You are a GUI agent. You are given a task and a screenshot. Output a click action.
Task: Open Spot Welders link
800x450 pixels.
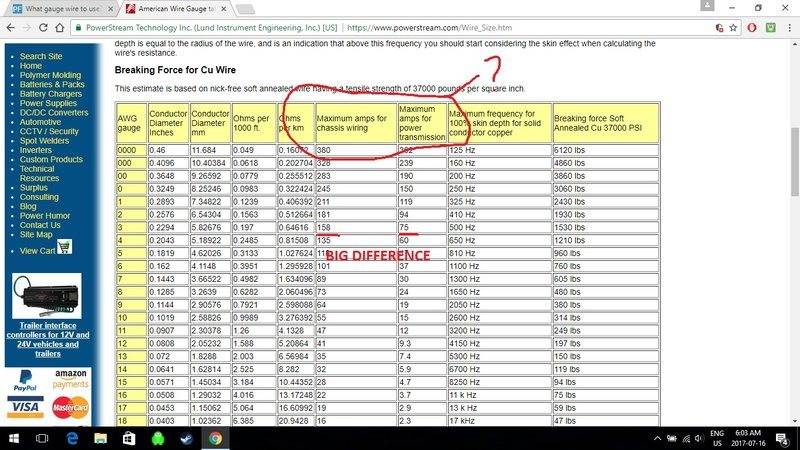[x=44, y=140]
